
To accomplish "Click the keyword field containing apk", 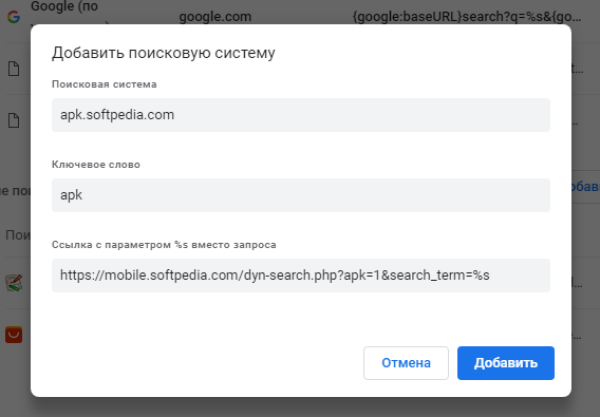I will (x=300, y=195).
